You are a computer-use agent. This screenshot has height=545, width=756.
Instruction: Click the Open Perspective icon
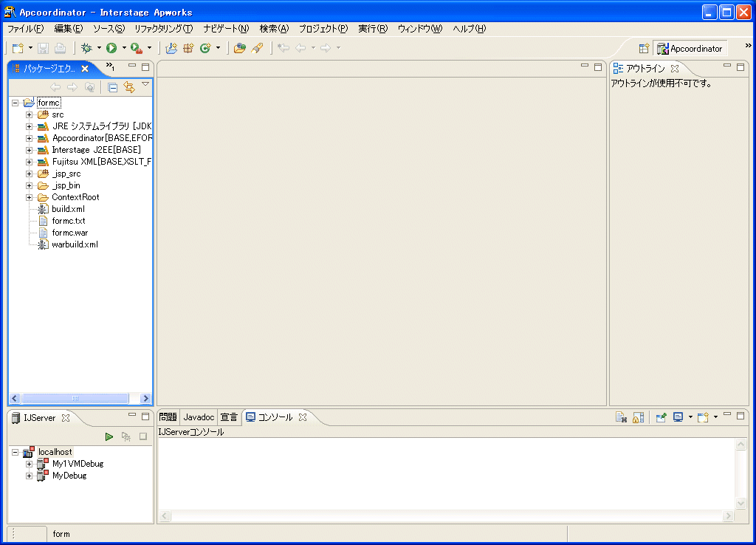(644, 48)
